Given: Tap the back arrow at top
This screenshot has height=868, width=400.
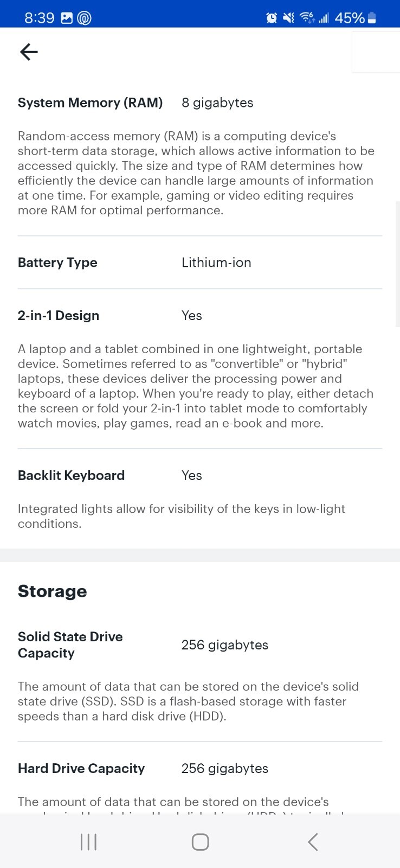Looking at the screenshot, I should [x=29, y=52].
